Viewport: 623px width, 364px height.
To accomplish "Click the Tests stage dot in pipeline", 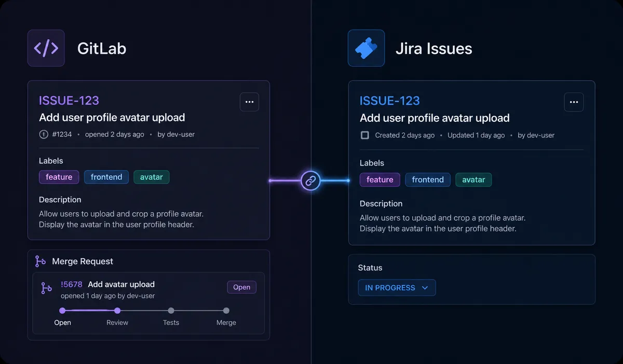I will pyautogui.click(x=171, y=311).
